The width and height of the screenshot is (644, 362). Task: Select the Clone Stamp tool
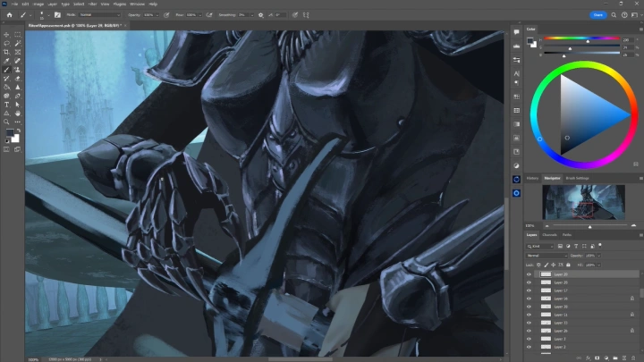[x=18, y=70]
